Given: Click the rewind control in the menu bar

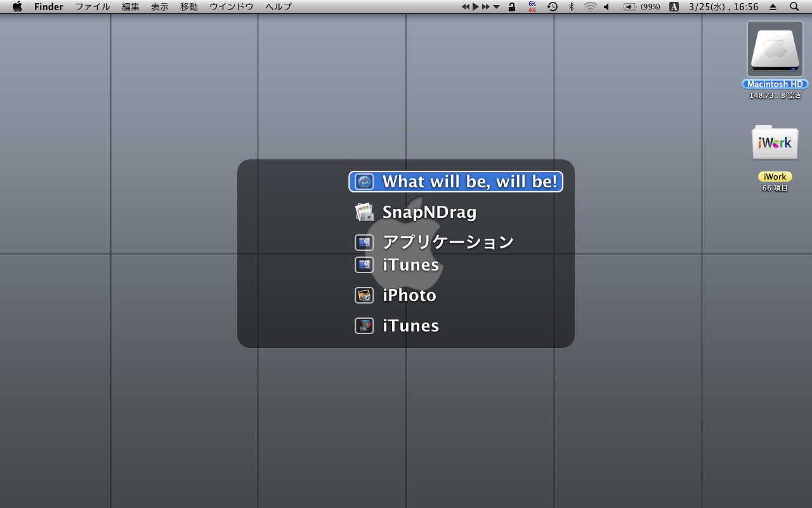Looking at the screenshot, I should tap(466, 6).
